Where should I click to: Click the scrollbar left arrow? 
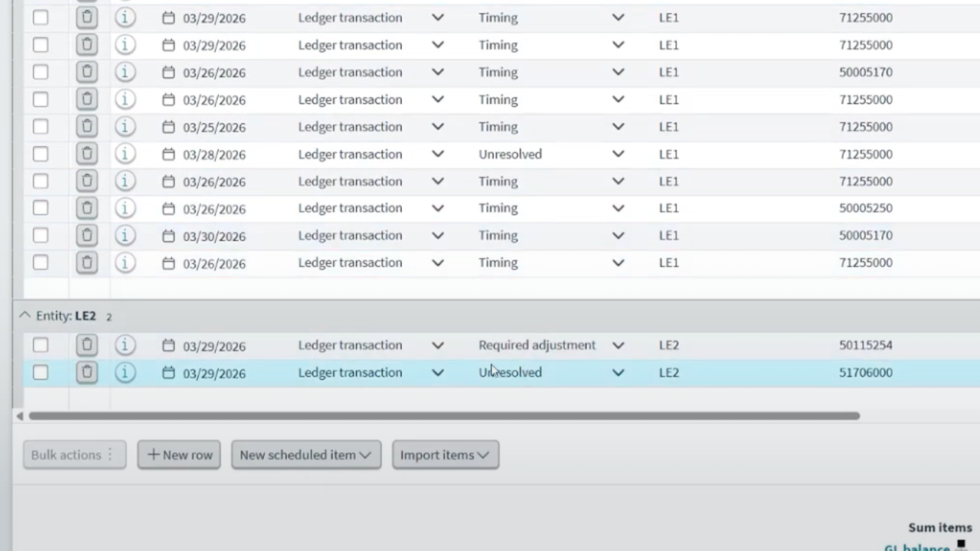(20, 416)
